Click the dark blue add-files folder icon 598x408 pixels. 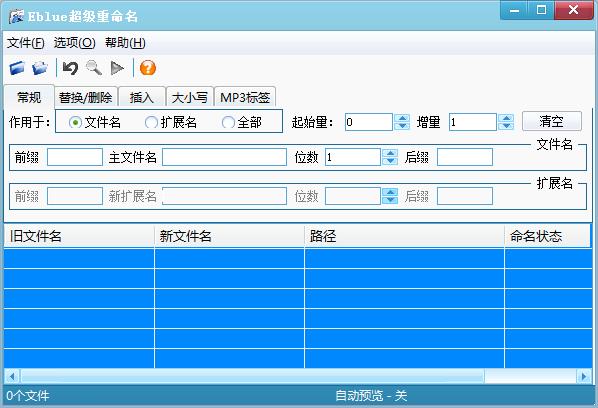tap(18, 68)
